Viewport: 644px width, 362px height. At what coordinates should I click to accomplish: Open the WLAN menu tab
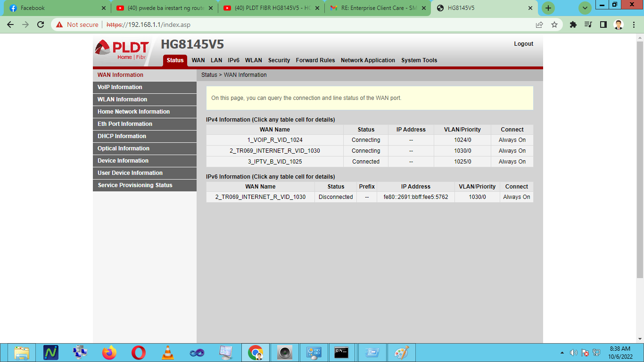[x=253, y=60]
